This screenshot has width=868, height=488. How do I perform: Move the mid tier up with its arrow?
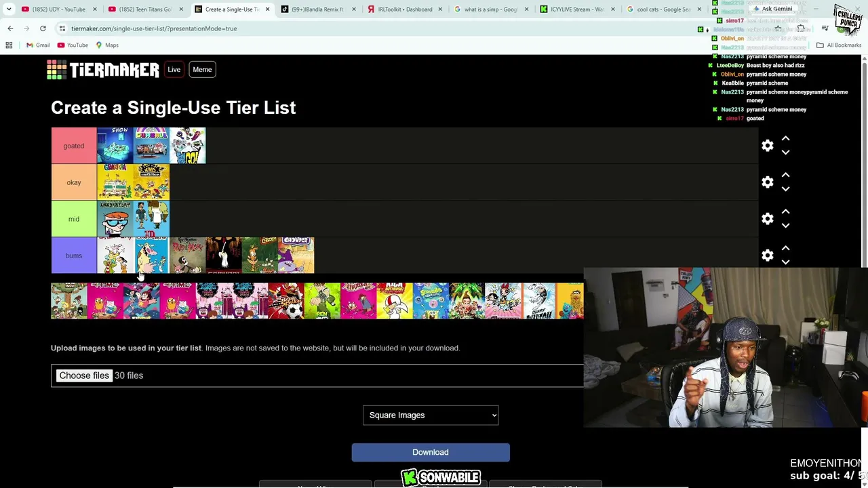pos(785,211)
